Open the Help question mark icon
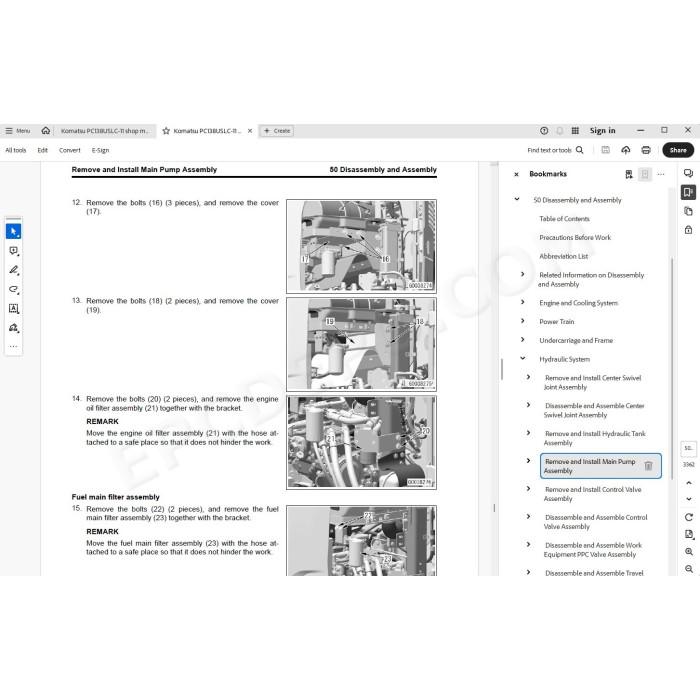Screen dimensions: 700x700 (544, 131)
